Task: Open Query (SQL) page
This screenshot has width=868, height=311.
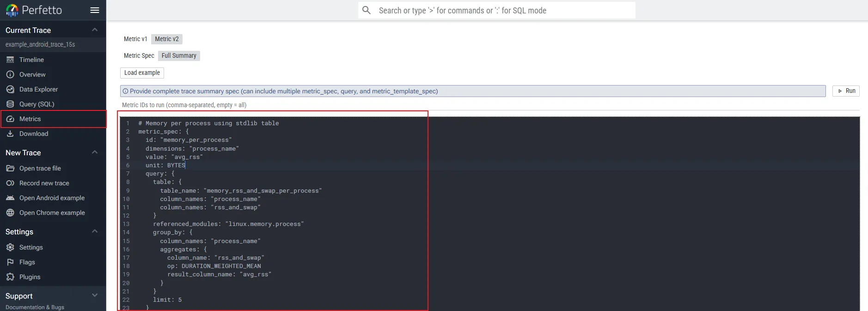Action: (53, 104)
